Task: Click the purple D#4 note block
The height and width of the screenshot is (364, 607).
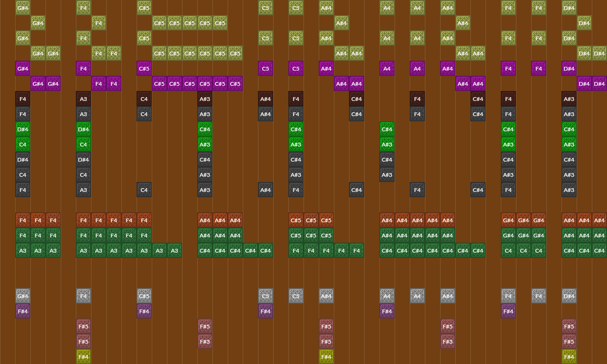Action: pos(569,68)
